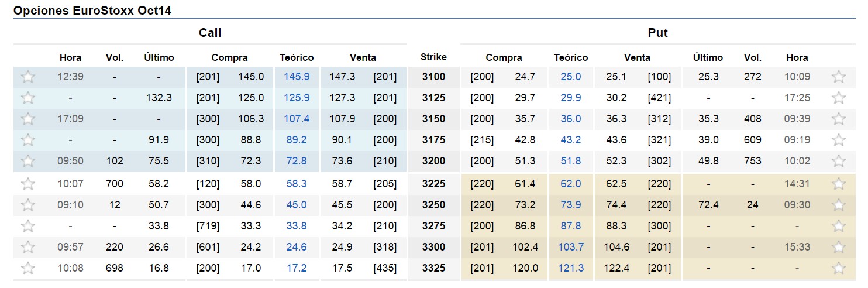Click put time 17:25
The image size is (868, 288).
(x=797, y=98)
